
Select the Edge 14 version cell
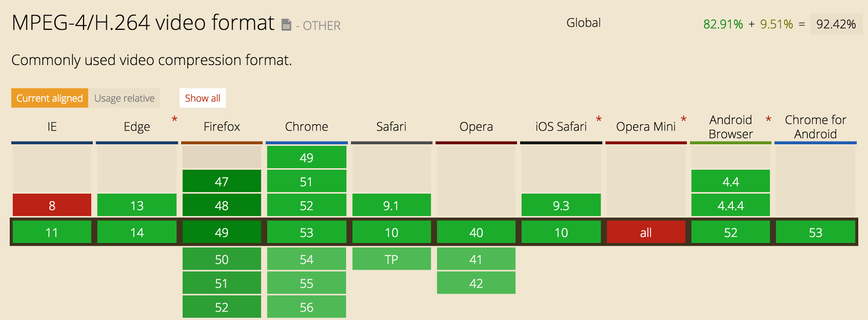click(137, 233)
